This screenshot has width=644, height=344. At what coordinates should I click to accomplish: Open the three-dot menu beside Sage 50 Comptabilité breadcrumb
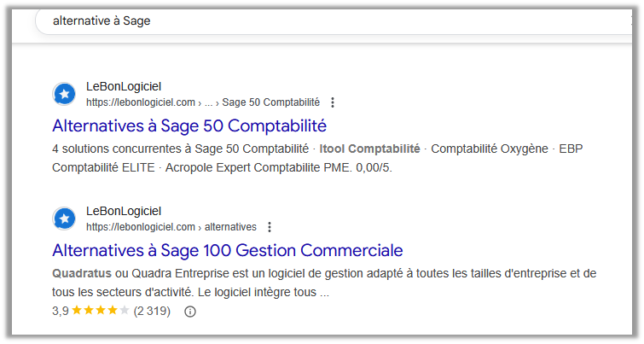[333, 102]
